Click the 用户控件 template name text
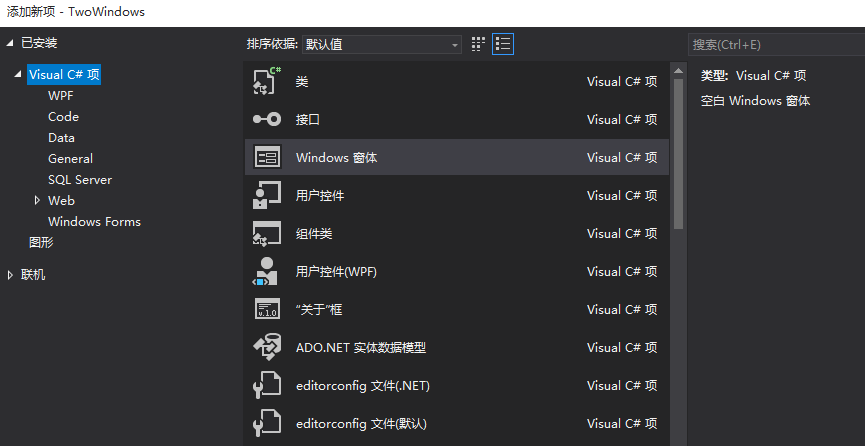Viewport: 865px width, 446px height. 320,196
